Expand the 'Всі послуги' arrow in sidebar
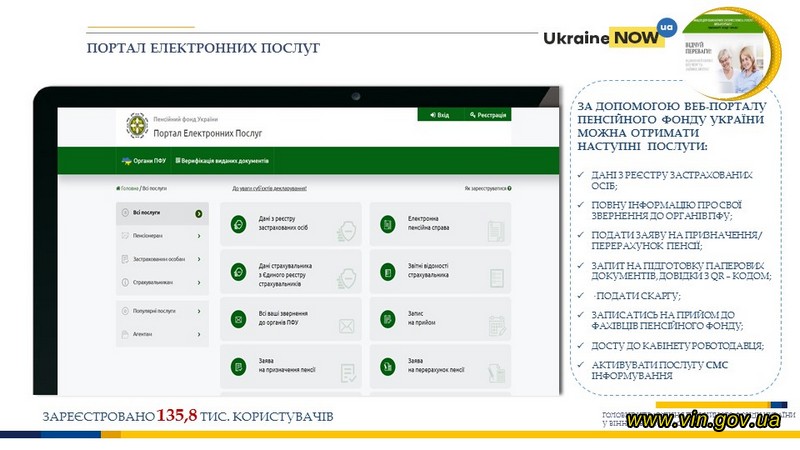This screenshot has height=450, width=800. coord(198,214)
